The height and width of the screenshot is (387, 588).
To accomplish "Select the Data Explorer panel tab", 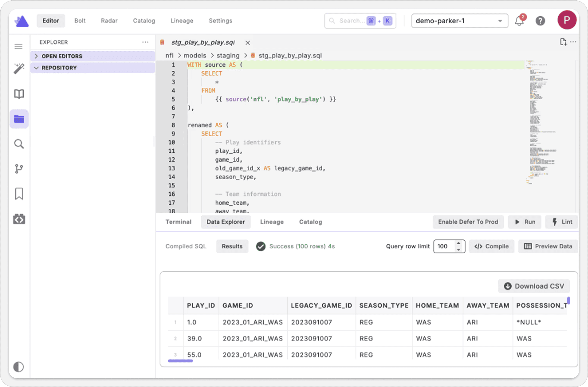I will pos(226,222).
